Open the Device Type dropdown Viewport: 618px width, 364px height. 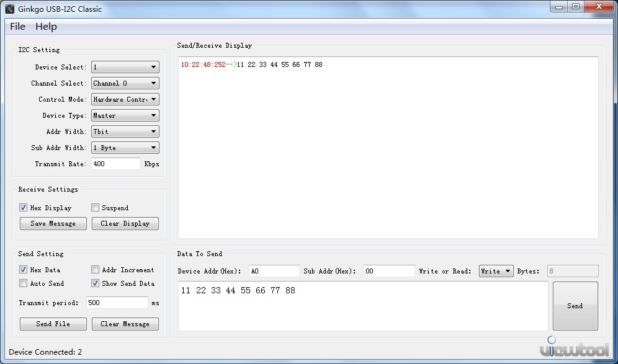[x=125, y=115]
